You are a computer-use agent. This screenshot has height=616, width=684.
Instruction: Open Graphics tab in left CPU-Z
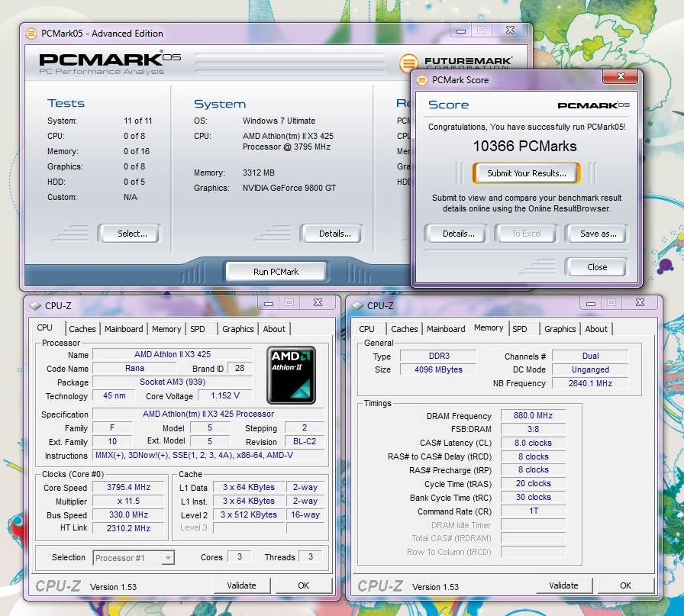pyautogui.click(x=237, y=329)
